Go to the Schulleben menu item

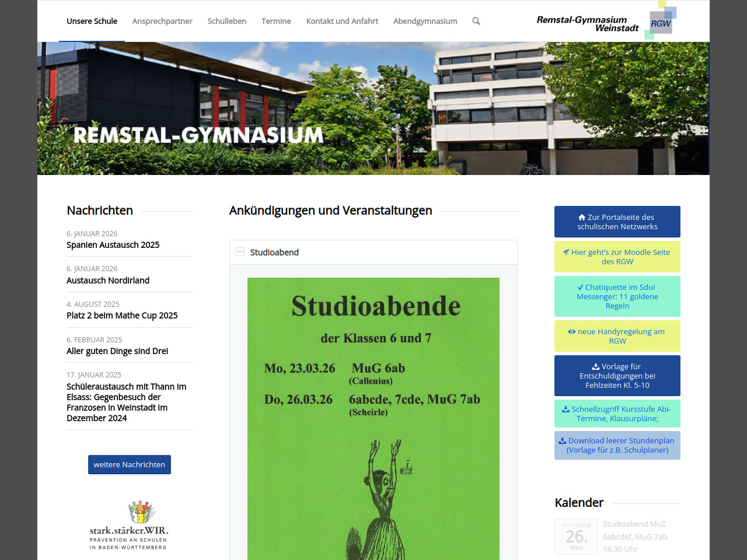(x=226, y=21)
